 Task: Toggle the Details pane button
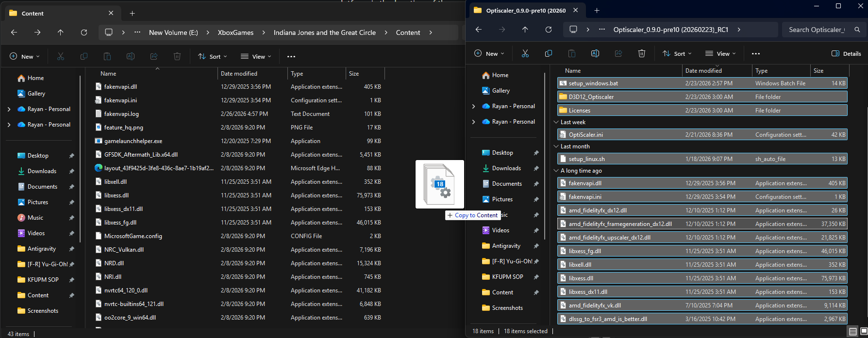(846, 54)
